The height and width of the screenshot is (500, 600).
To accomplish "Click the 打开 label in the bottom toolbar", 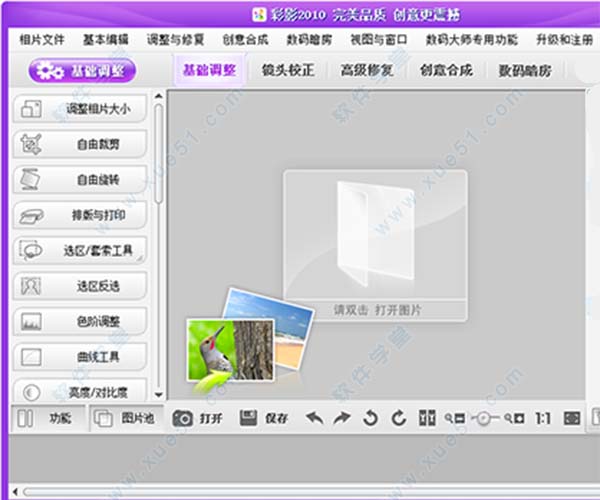I will [210, 419].
